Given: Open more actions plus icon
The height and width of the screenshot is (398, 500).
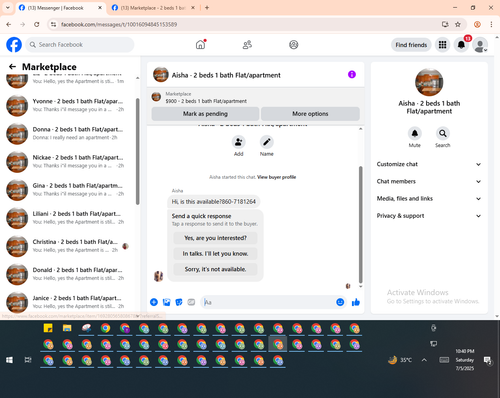Looking at the screenshot, I should (154, 302).
